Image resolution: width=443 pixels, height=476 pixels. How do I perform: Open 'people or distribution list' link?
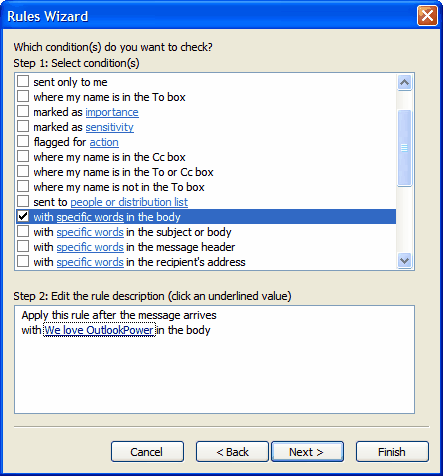129,202
